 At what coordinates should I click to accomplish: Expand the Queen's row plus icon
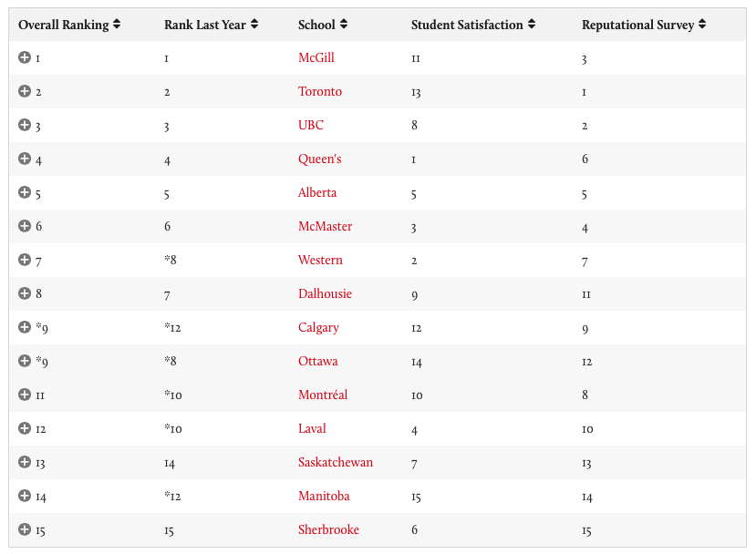coord(25,159)
